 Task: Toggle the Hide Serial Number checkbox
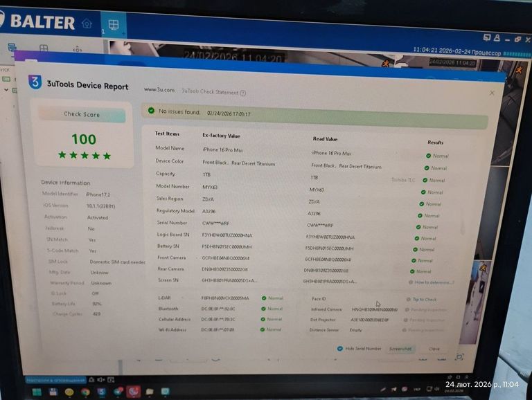[x=340, y=349]
